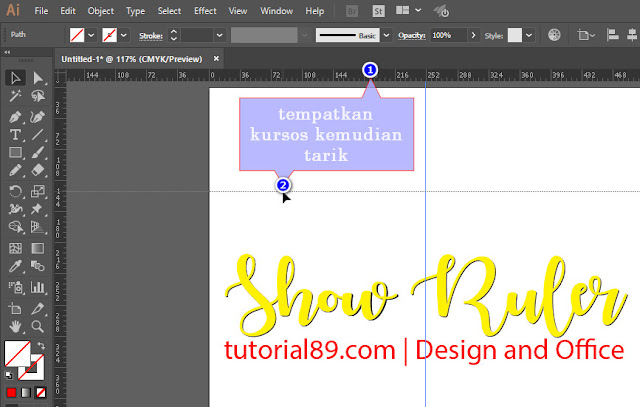Select the Perspective Grid tool
The height and width of the screenshot is (407, 640).
pos(38,227)
